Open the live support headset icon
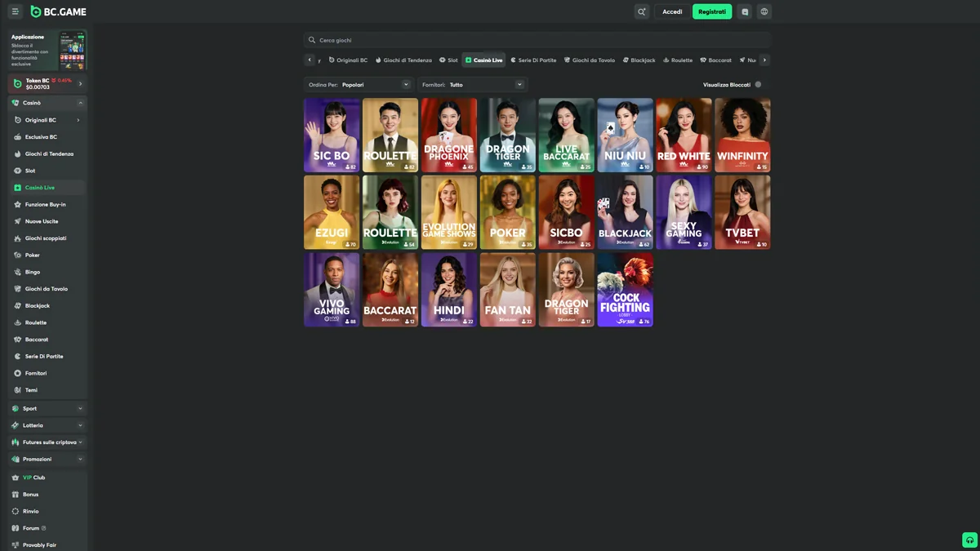Screen dimensions: 980x551 (x=969, y=540)
